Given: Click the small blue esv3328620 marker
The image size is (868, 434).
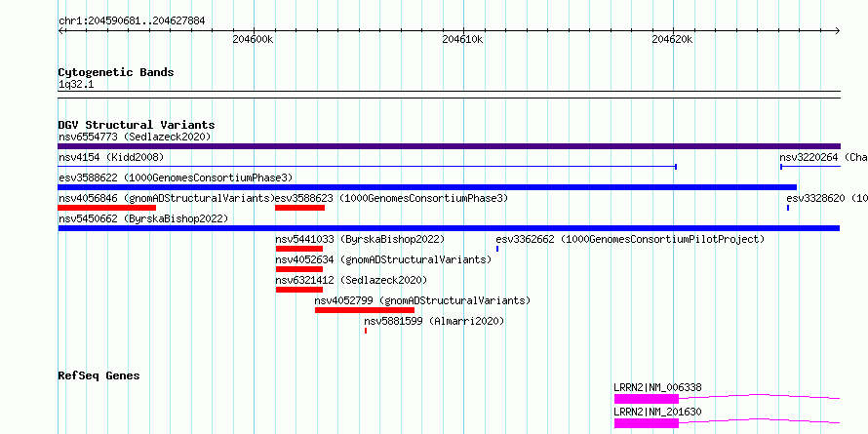Looking at the screenshot, I should (788, 208).
